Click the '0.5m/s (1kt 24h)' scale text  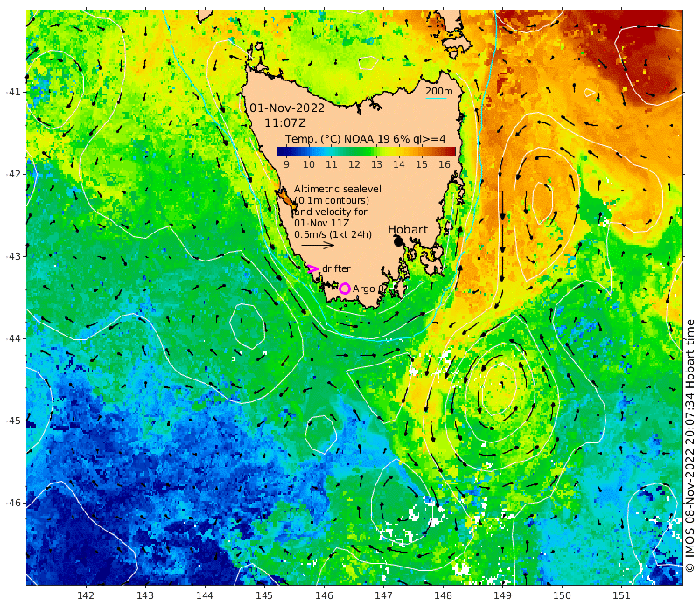(332, 234)
